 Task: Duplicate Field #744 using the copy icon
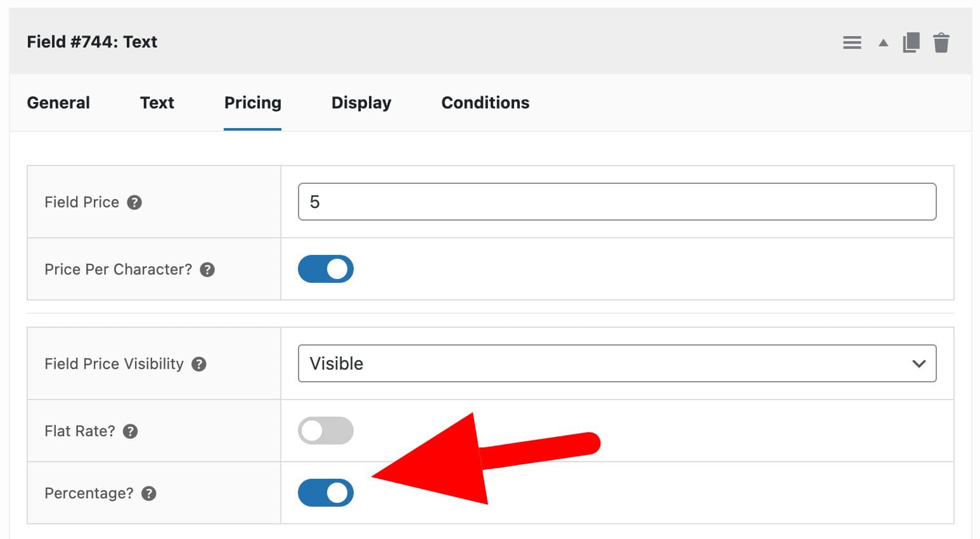pos(911,42)
